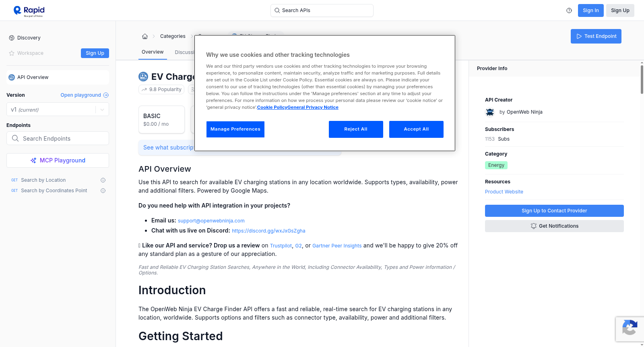Open Categories breadcrumb
The width and height of the screenshot is (644, 347).
[173, 36]
